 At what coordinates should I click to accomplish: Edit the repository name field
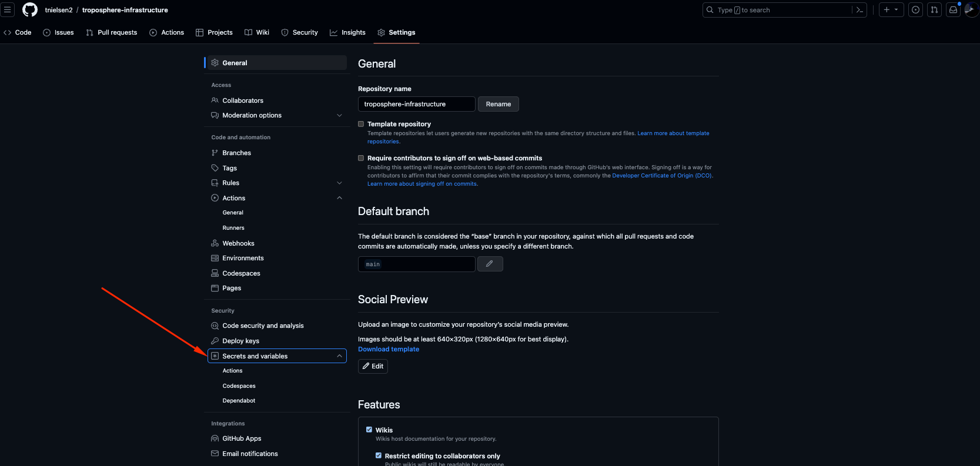coord(416,104)
